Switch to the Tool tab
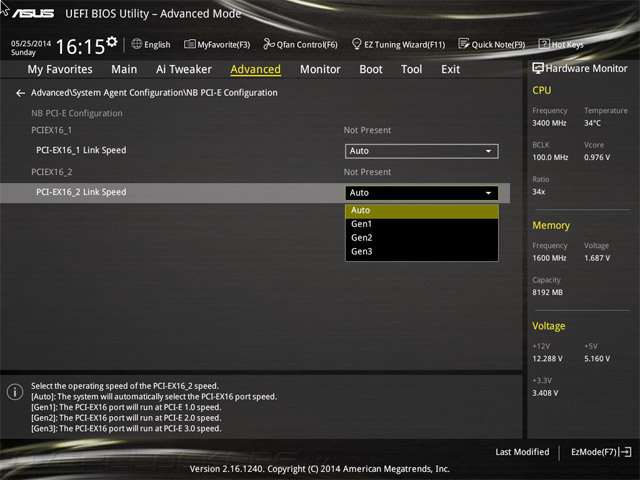 pyautogui.click(x=411, y=69)
